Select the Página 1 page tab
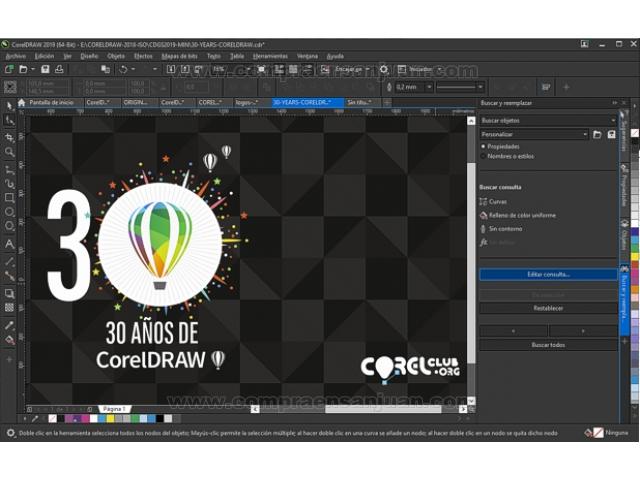 [x=114, y=409]
